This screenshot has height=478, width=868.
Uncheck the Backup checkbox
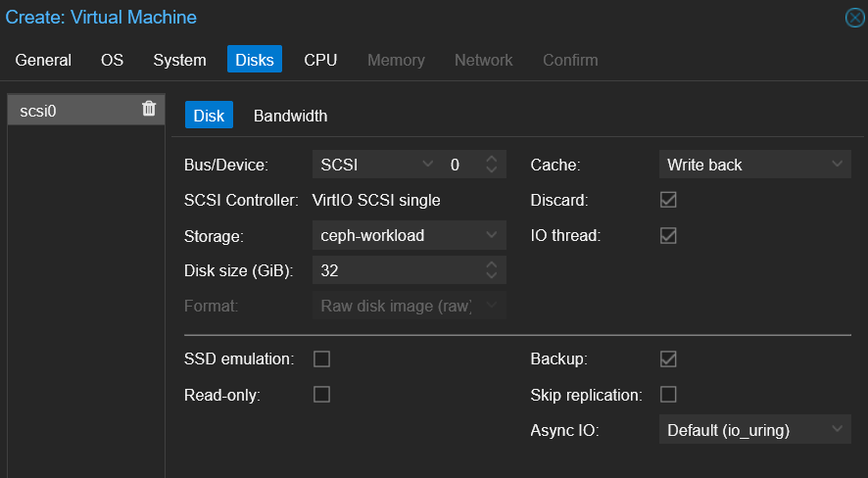coord(668,359)
